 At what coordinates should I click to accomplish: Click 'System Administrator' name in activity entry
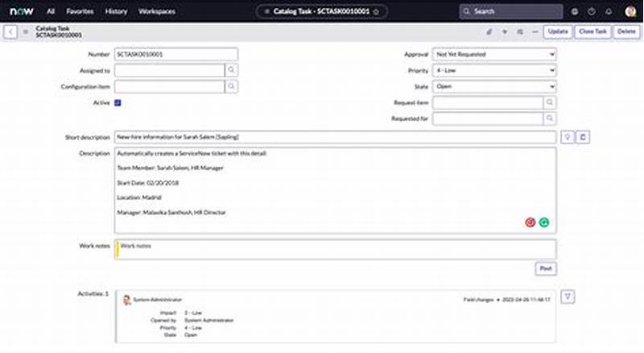pos(157,300)
